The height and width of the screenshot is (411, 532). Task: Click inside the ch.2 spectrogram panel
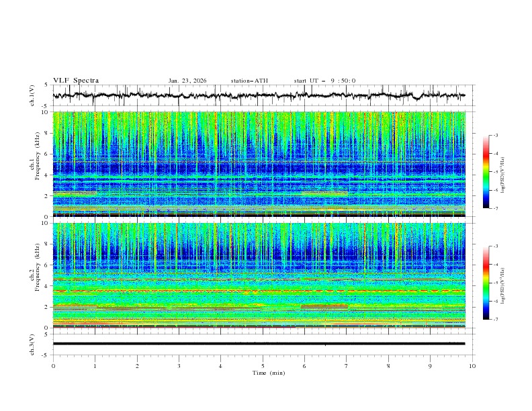(259, 275)
